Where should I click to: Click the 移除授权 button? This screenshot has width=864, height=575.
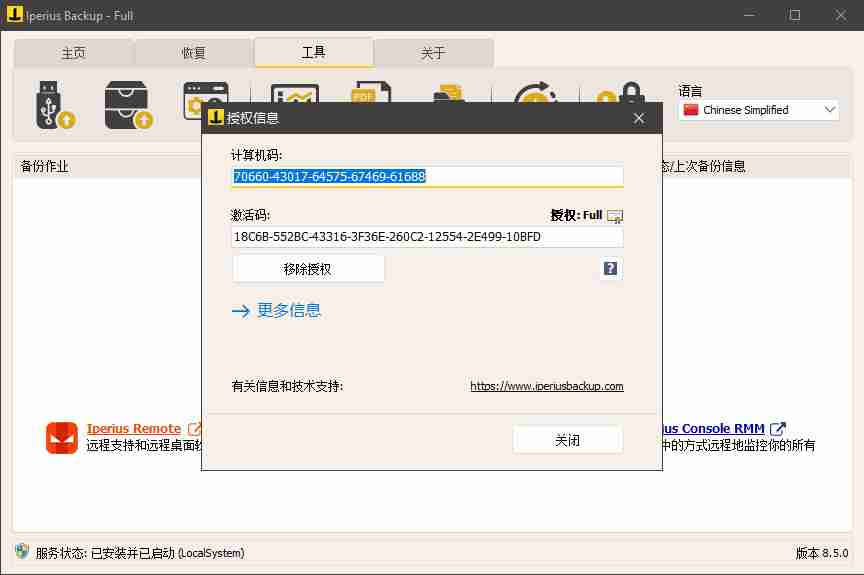(307, 269)
